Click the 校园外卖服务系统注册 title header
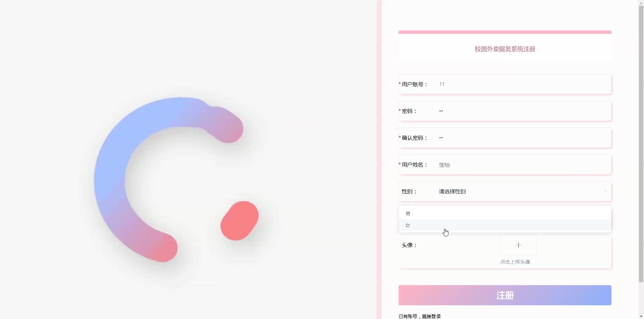The height and width of the screenshot is (319, 644). 505,49
